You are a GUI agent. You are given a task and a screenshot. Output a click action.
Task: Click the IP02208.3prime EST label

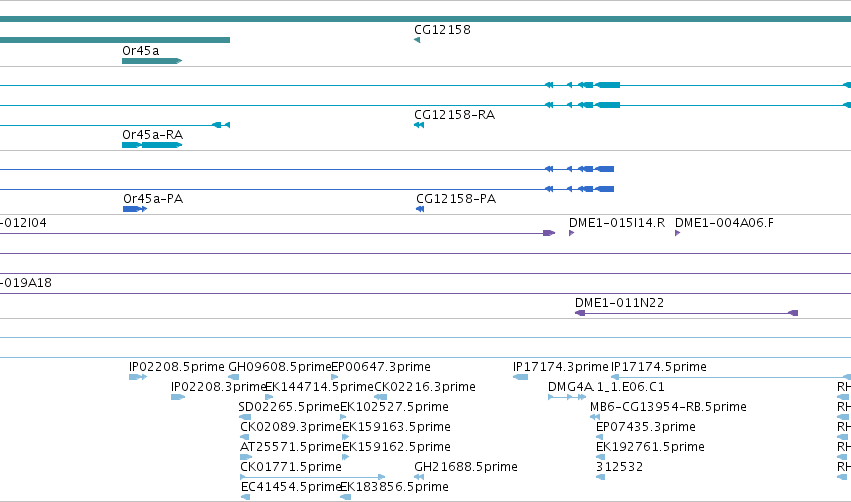(218, 387)
